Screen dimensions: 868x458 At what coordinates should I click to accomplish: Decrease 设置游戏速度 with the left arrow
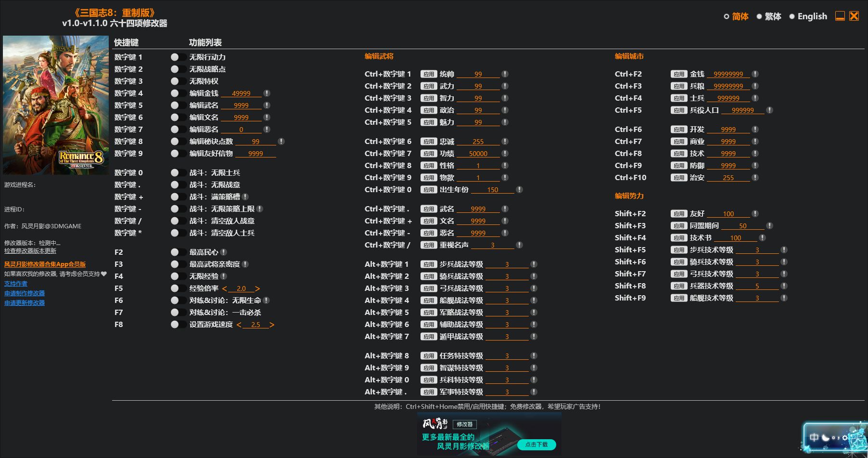239,325
